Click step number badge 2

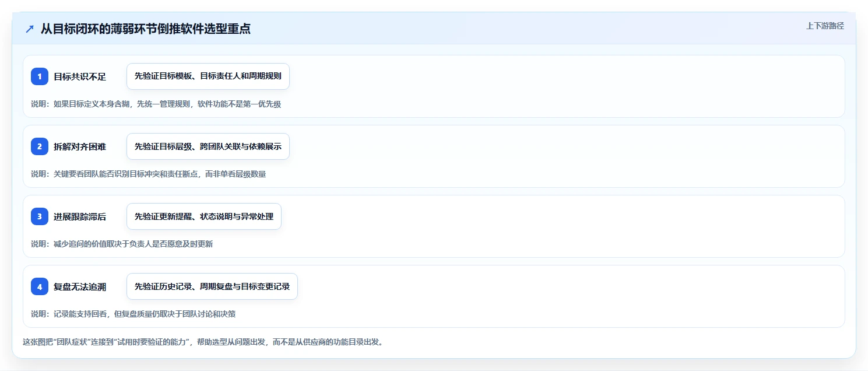40,146
